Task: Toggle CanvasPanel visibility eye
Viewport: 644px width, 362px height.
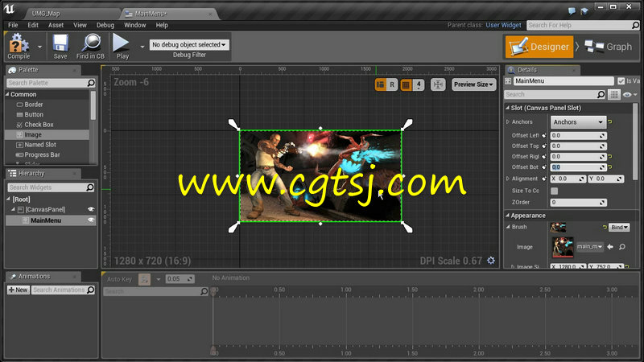Action: click(x=91, y=209)
